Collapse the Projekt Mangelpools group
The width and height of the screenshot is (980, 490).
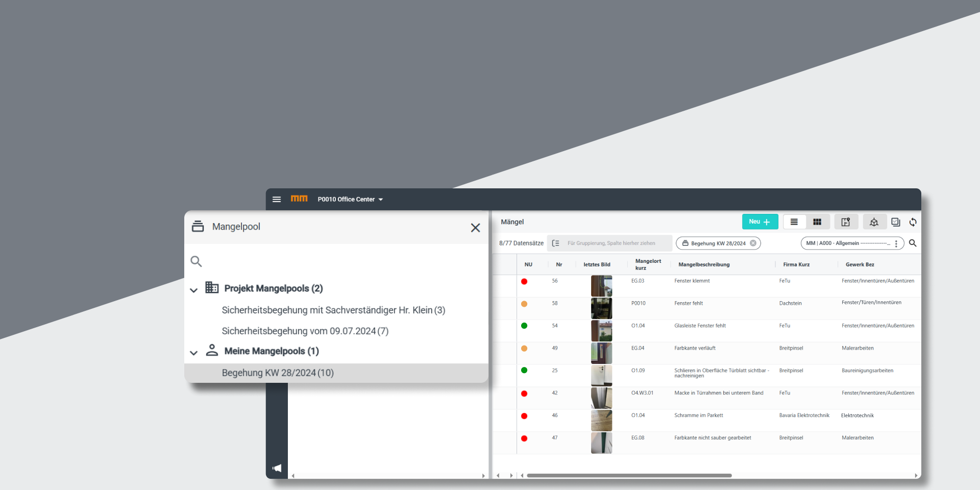(x=194, y=290)
